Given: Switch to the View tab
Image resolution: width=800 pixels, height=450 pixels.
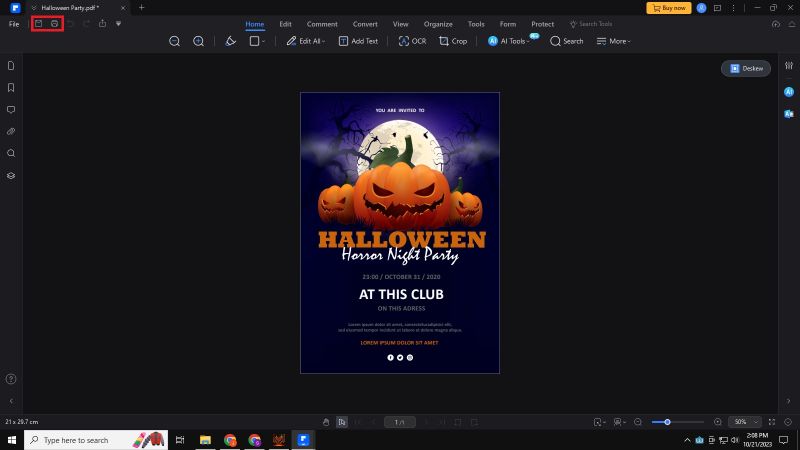Looking at the screenshot, I should (x=401, y=24).
